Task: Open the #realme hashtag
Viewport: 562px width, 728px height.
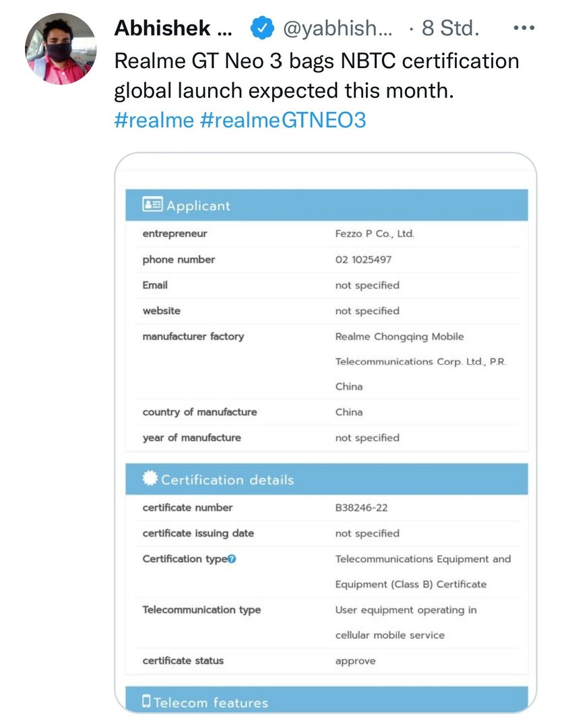Action: click(154, 119)
